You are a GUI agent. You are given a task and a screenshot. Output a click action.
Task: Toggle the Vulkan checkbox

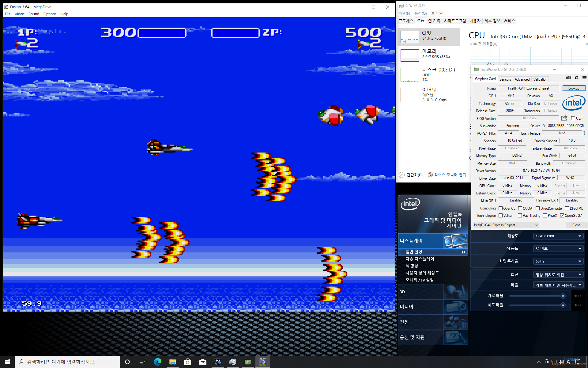point(501,216)
